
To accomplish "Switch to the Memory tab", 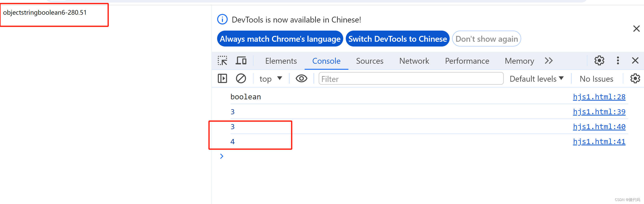I will [x=519, y=61].
